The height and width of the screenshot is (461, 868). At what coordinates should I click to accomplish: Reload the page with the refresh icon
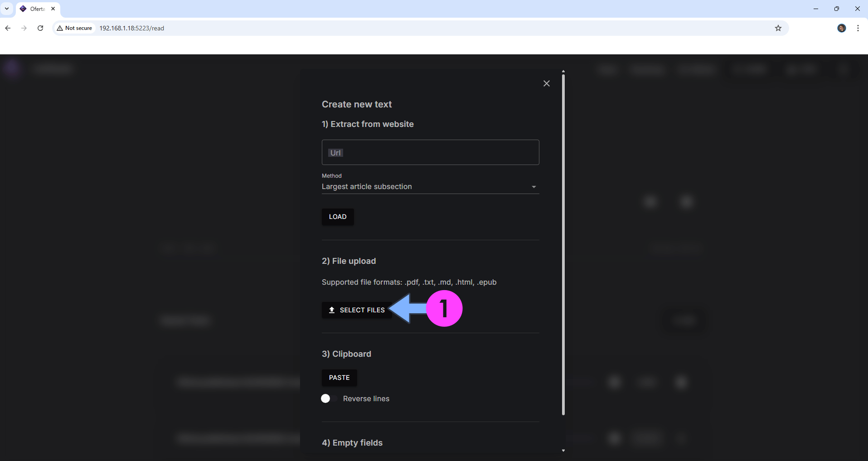(x=40, y=28)
